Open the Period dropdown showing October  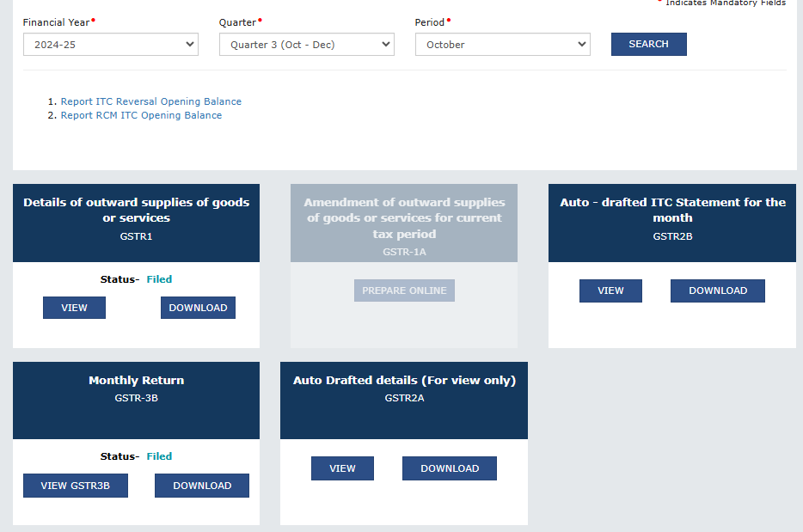[503, 45]
